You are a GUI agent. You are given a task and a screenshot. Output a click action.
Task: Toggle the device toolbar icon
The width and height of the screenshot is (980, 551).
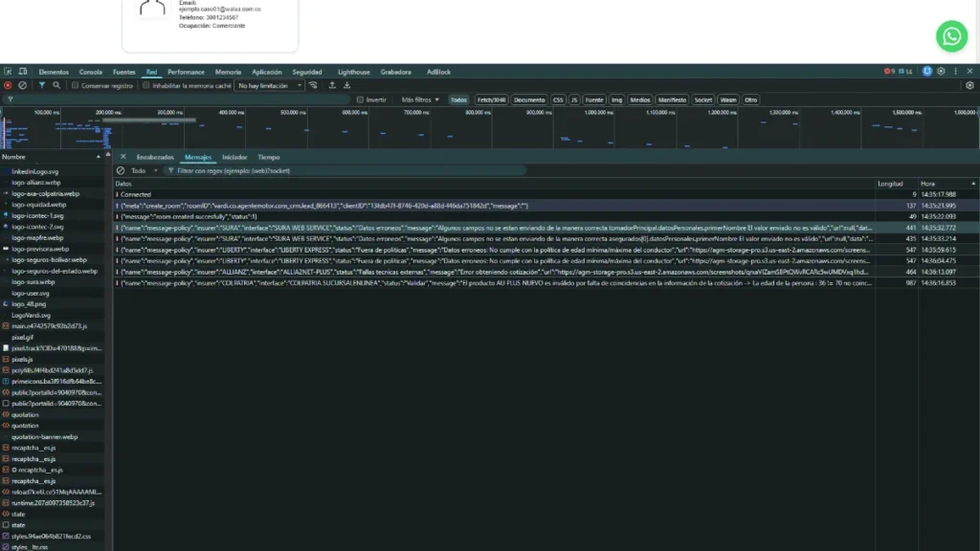(23, 72)
